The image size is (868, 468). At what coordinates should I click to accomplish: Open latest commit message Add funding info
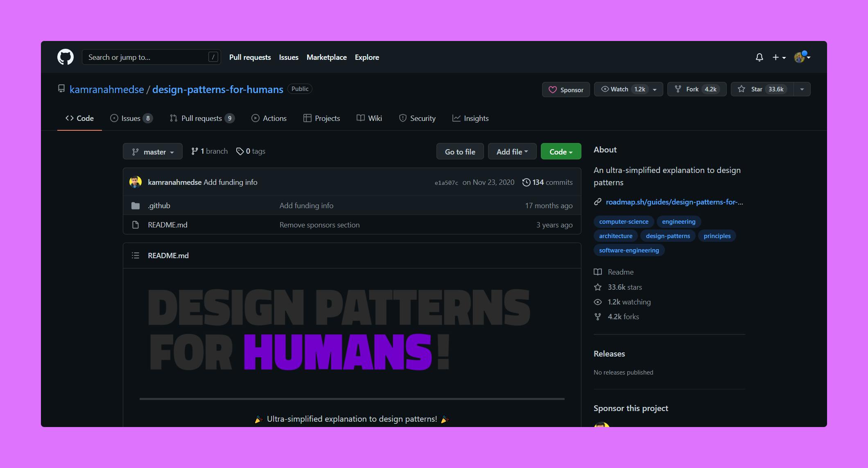pyautogui.click(x=231, y=182)
